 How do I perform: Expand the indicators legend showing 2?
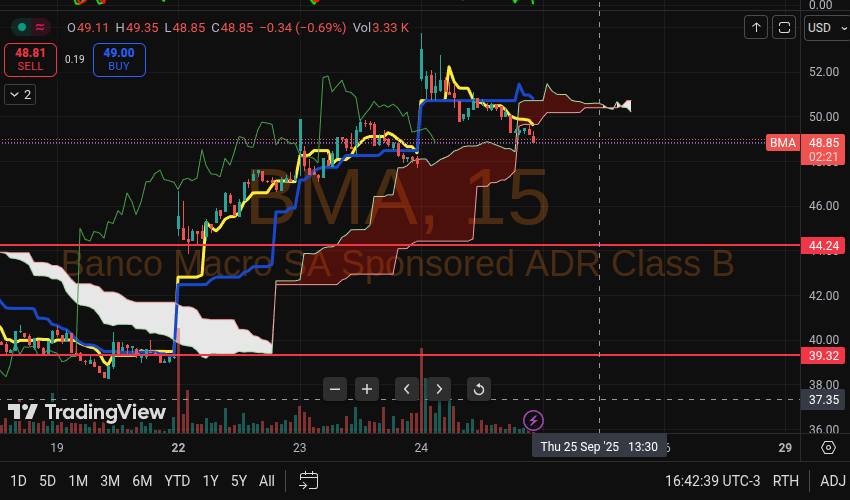coord(20,95)
